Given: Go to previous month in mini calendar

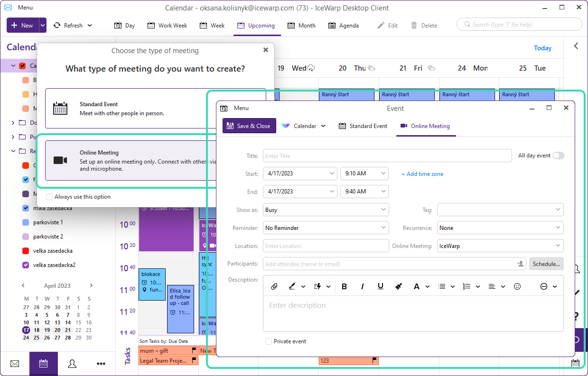Looking at the screenshot, I should coord(24,285).
